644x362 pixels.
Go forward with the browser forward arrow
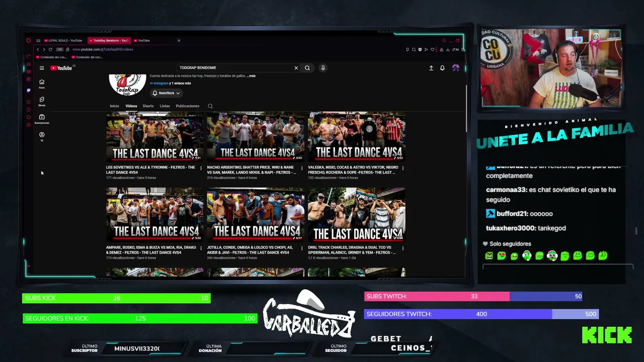[x=44, y=49]
